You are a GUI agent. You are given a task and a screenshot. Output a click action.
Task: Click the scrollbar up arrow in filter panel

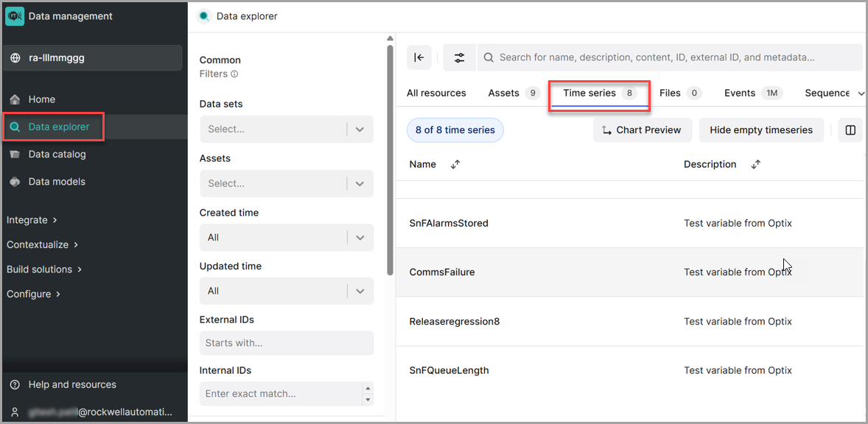pos(390,39)
